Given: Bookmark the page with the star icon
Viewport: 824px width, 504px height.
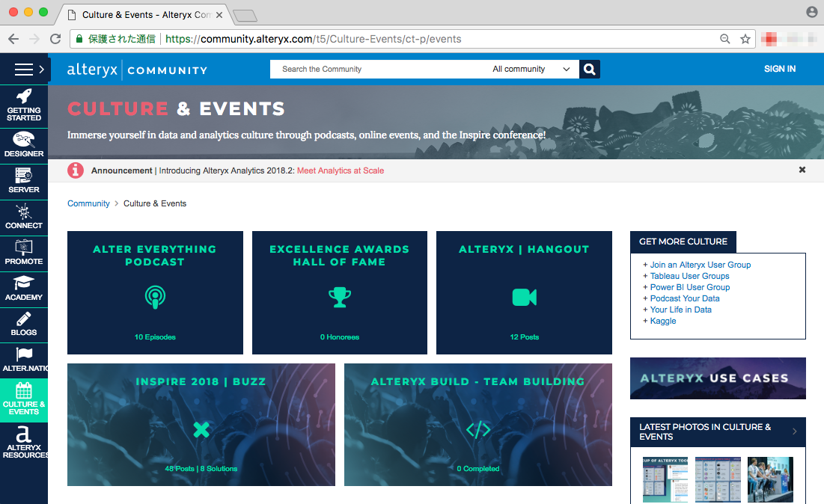Looking at the screenshot, I should tap(745, 39).
